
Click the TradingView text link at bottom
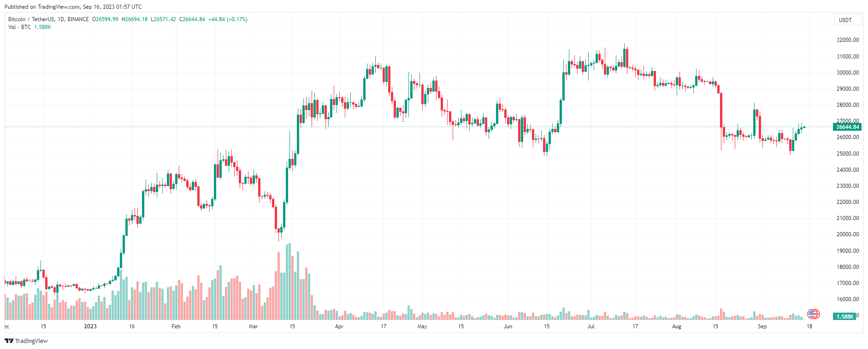coord(31,341)
